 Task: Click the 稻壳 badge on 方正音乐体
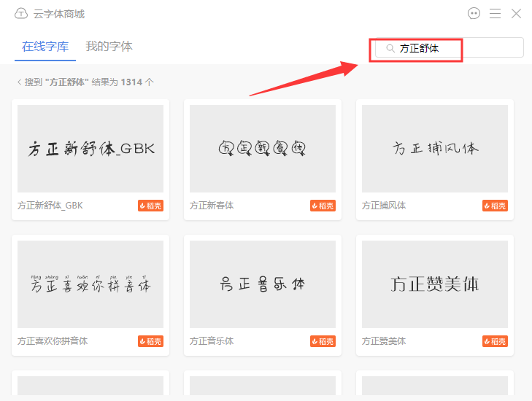click(323, 341)
